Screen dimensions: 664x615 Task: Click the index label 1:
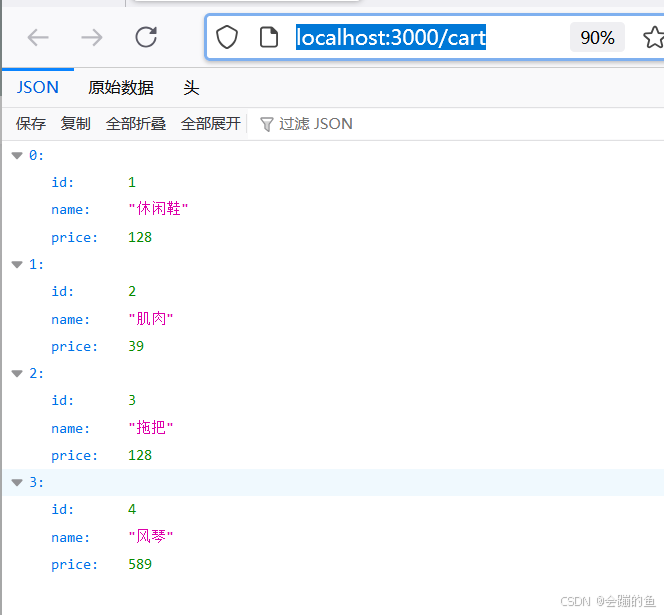tap(36, 265)
